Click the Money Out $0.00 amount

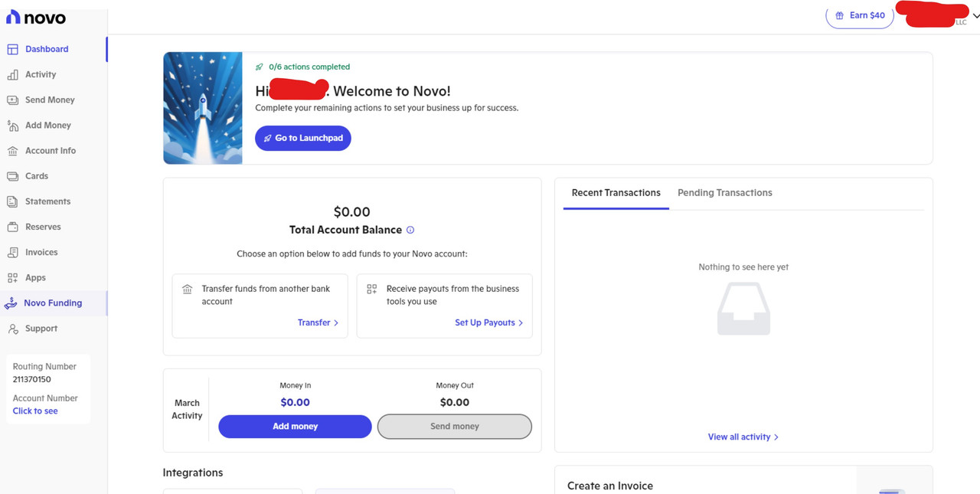click(x=455, y=403)
